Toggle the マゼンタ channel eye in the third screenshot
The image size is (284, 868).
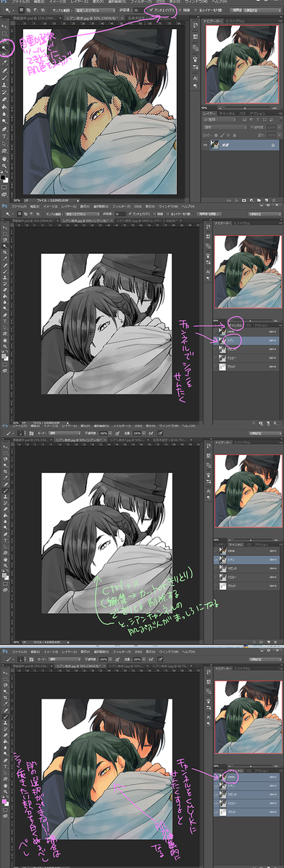216,569
